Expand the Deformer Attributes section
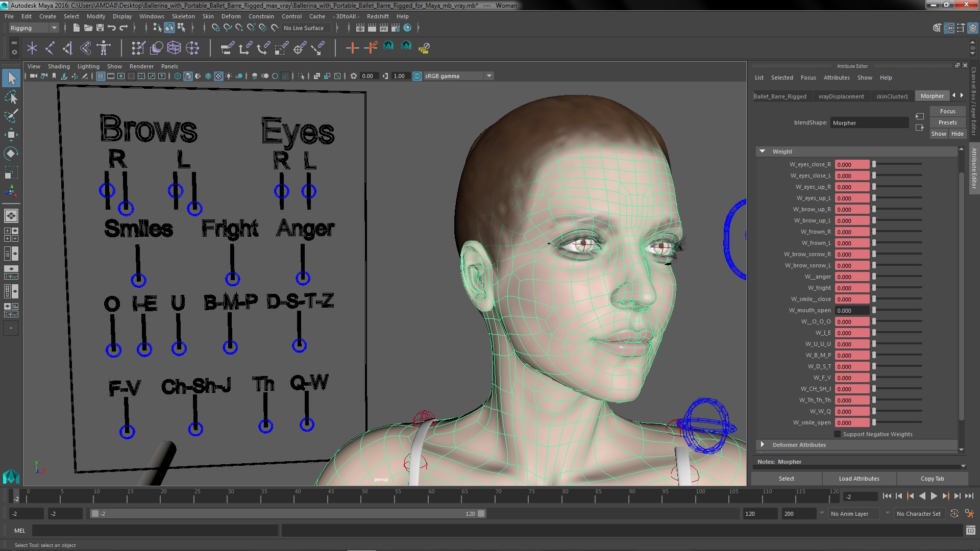980x551 pixels. pyautogui.click(x=763, y=445)
